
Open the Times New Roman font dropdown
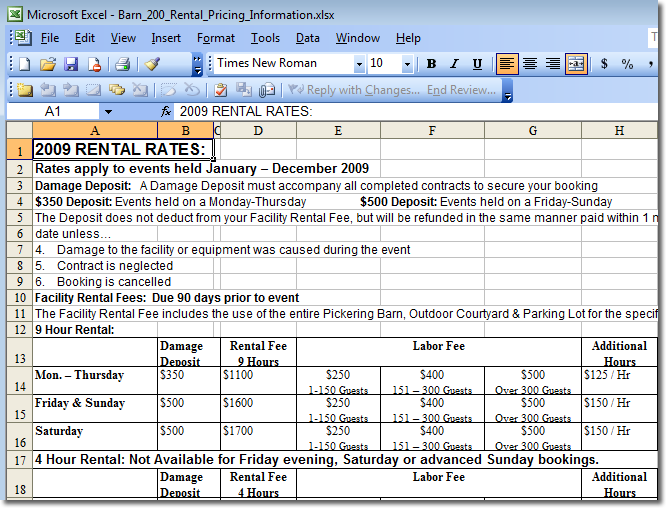coord(359,64)
